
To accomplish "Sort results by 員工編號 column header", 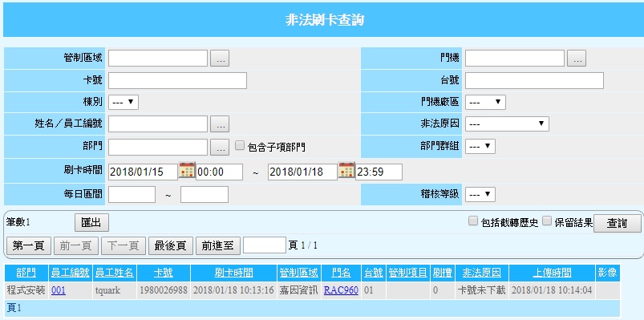I will [x=71, y=273].
